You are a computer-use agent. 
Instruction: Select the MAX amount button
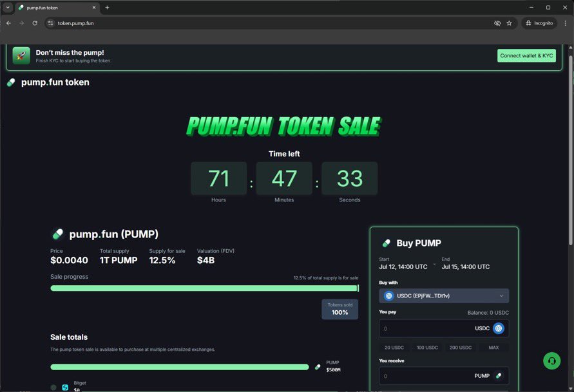click(493, 348)
